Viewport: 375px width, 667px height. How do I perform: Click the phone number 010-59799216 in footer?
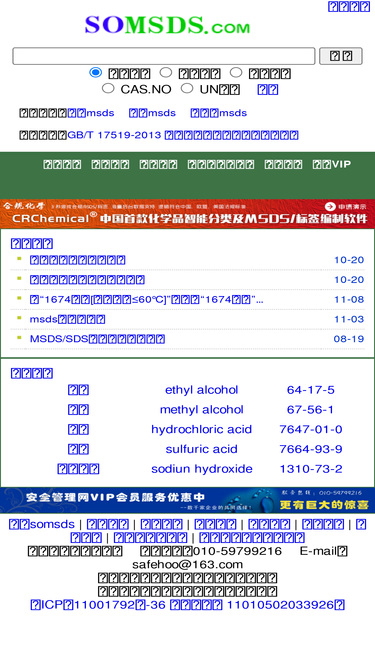pyautogui.click(x=237, y=551)
